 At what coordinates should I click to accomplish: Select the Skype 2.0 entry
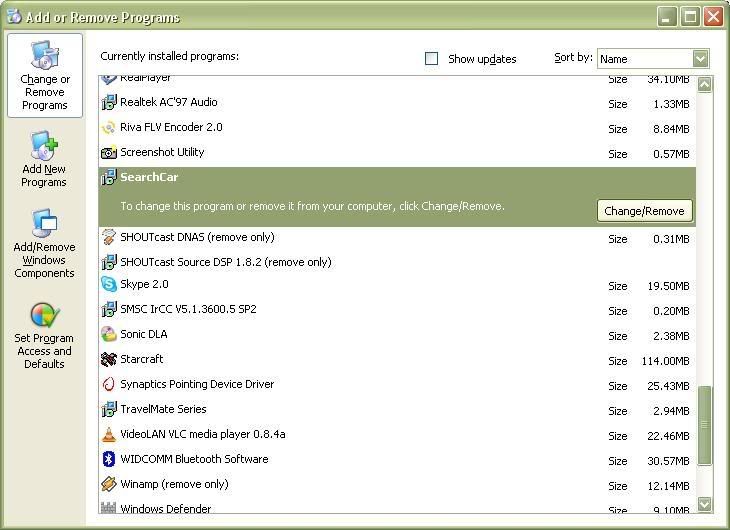coord(397,285)
